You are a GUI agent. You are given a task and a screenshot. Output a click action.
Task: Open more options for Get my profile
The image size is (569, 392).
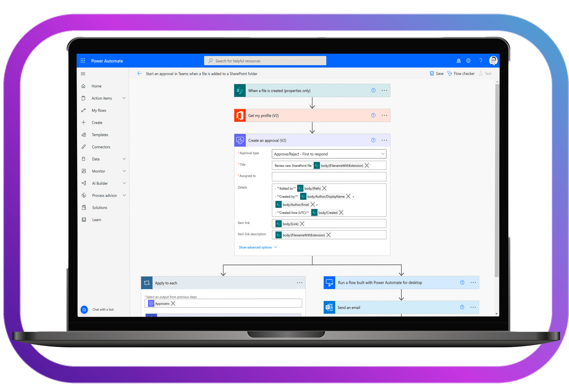(384, 116)
